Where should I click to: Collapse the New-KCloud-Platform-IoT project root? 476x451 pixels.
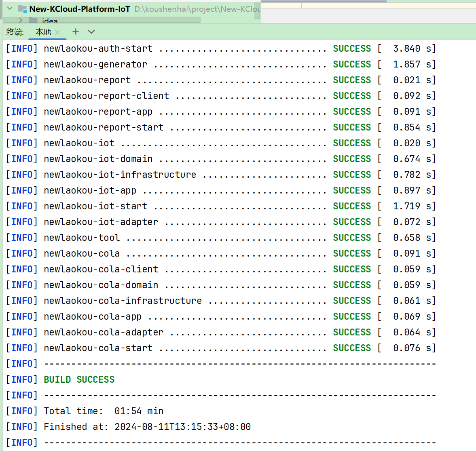point(10,8)
